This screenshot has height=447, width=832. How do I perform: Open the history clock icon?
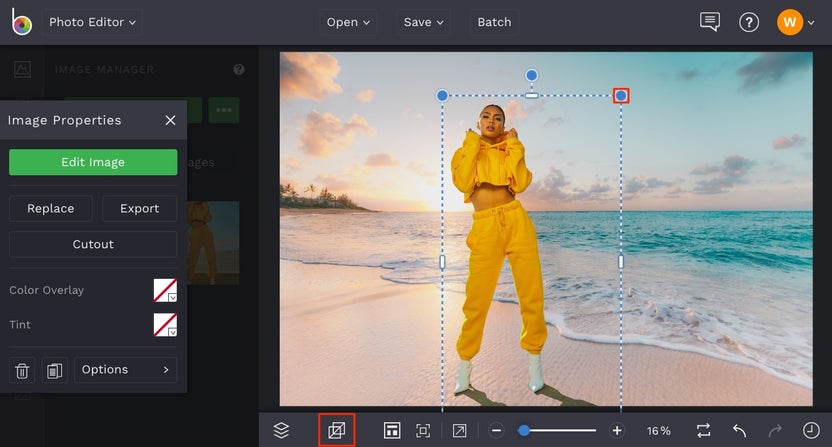click(811, 431)
